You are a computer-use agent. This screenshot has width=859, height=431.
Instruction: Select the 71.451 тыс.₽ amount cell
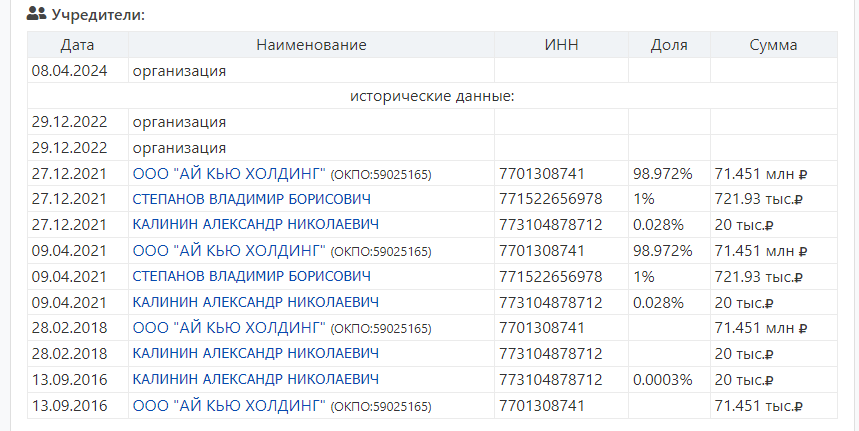[x=760, y=406]
